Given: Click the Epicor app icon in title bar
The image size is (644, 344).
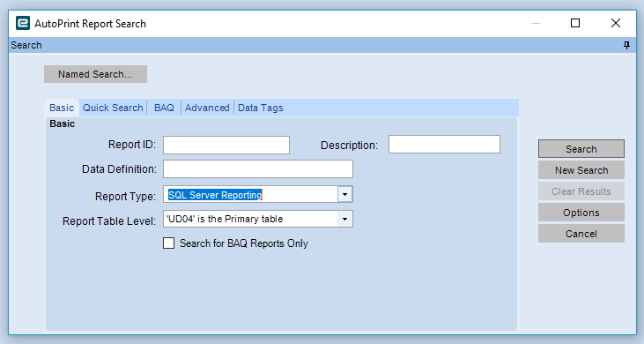Looking at the screenshot, I should tap(23, 23).
